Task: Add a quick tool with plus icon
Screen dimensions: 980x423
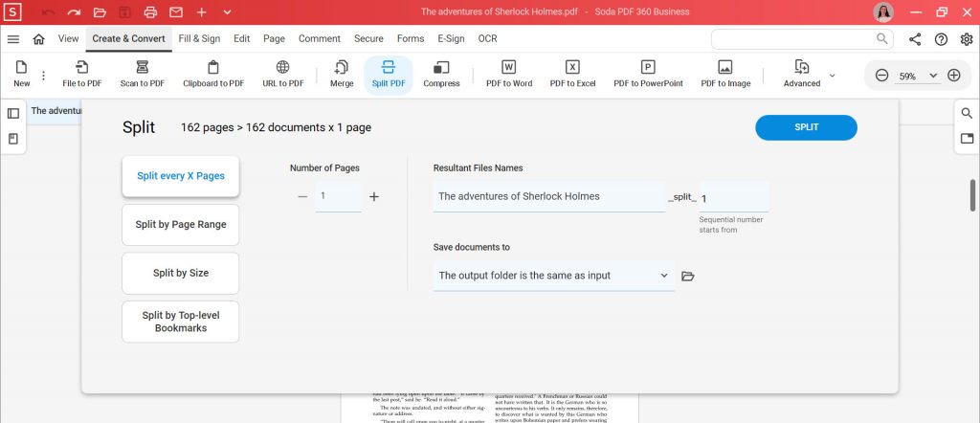Action: pyautogui.click(x=201, y=11)
